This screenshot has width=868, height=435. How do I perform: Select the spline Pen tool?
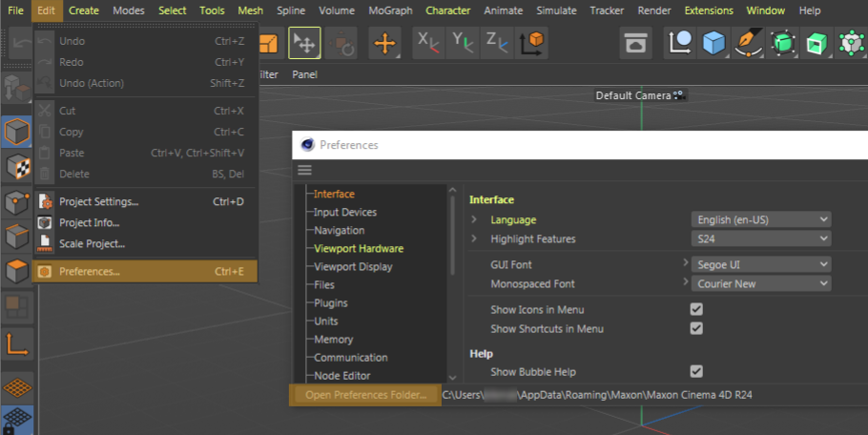pyautogui.click(x=749, y=43)
